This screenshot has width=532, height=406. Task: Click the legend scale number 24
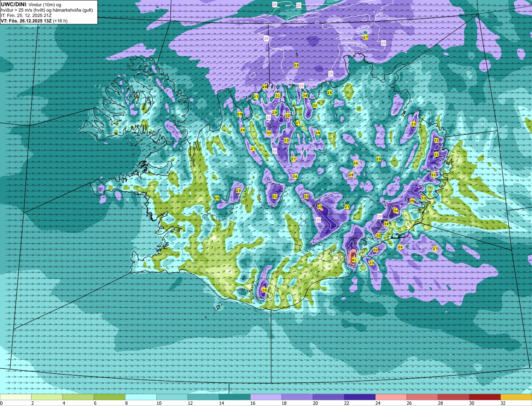coord(378,403)
